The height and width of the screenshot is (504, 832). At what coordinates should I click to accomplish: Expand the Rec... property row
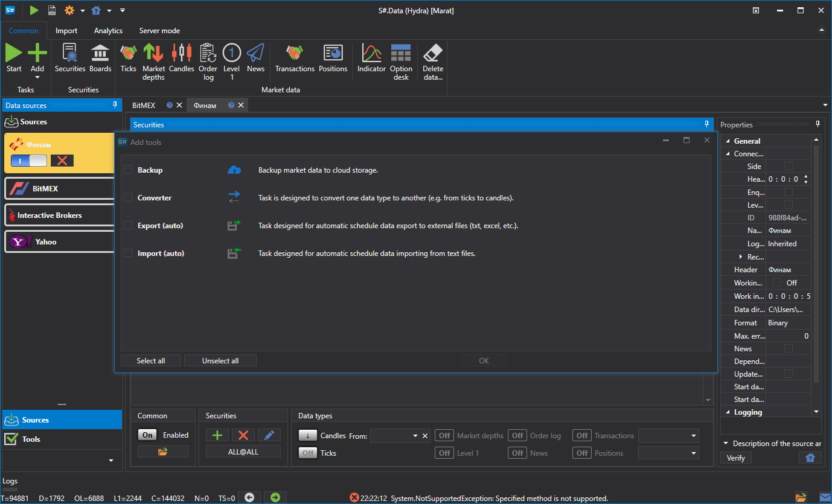(x=741, y=257)
